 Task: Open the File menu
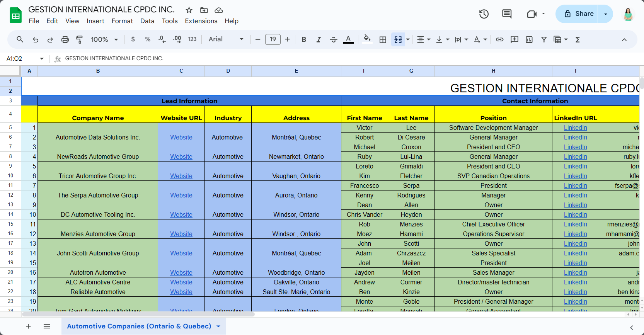tap(34, 21)
